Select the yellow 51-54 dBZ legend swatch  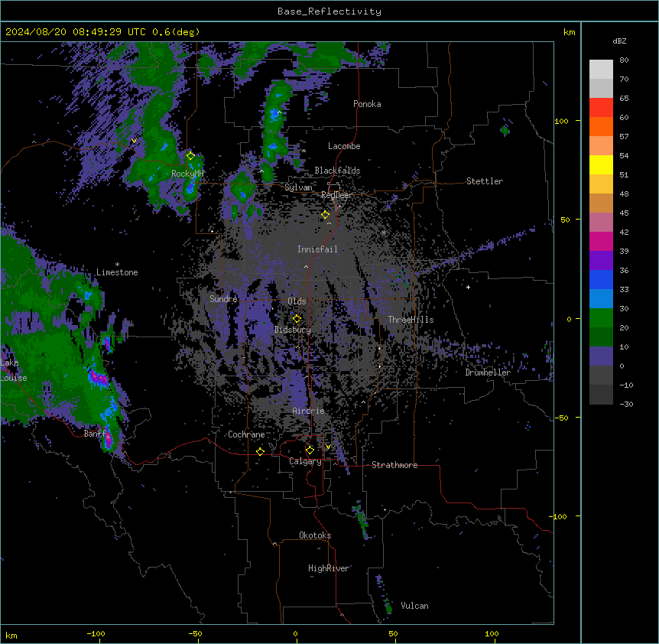click(x=601, y=164)
